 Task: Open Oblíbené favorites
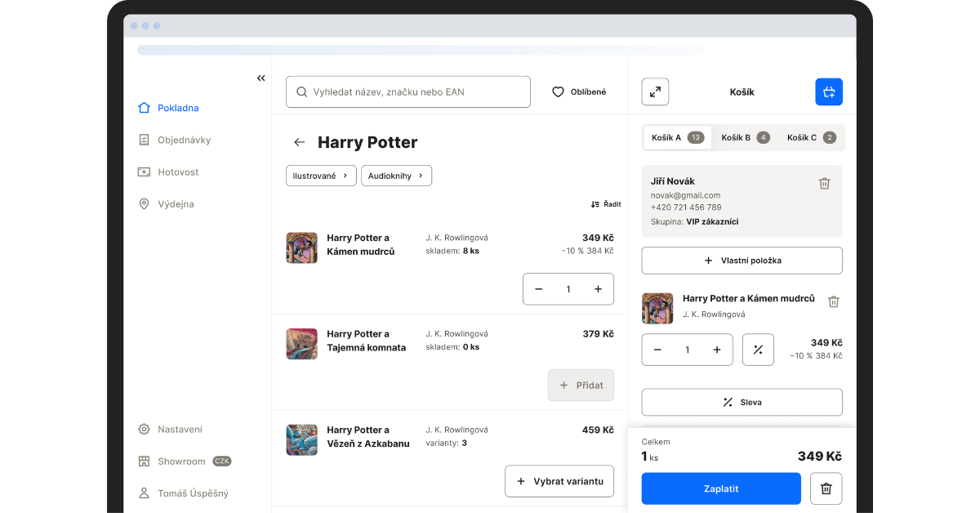pyautogui.click(x=579, y=92)
